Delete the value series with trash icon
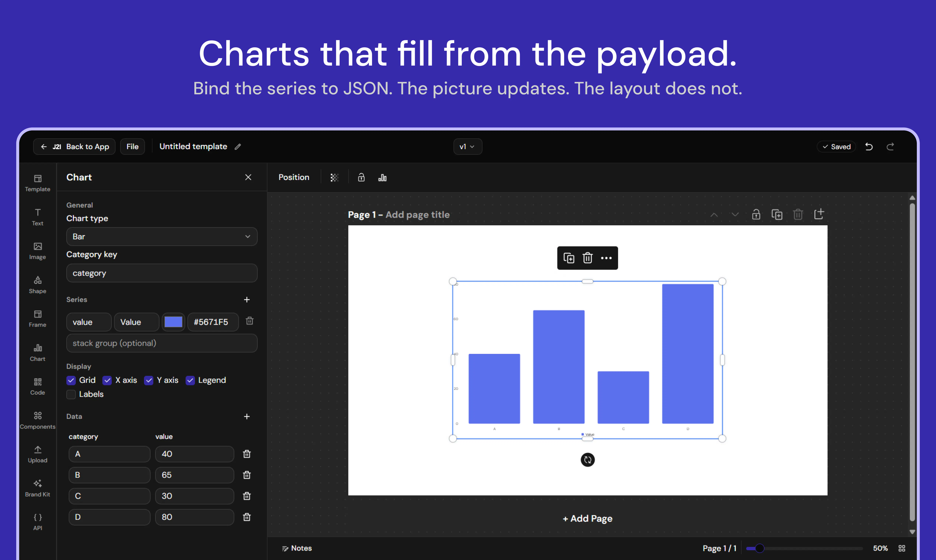936x560 pixels. click(x=249, y=321)
